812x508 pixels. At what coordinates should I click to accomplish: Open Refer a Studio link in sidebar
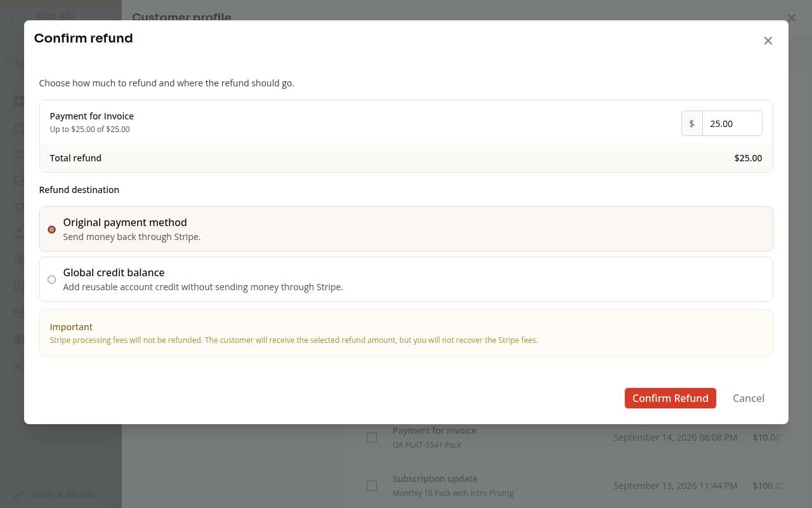(x=62, y=494)
